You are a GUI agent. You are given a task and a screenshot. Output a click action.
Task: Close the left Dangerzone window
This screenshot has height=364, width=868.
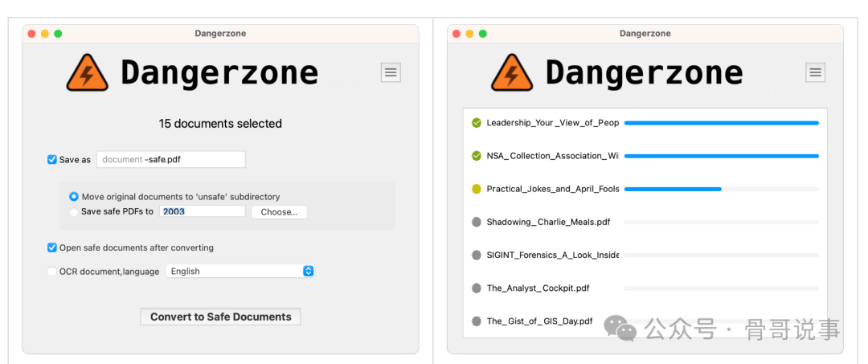(31, 34)
